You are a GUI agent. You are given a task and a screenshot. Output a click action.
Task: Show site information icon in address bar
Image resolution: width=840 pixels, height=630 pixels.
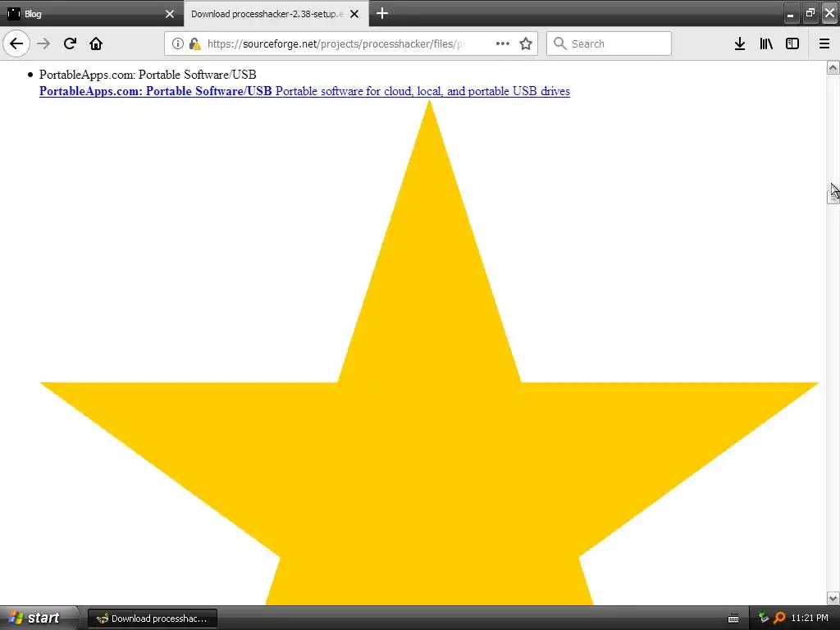point(178,43)
